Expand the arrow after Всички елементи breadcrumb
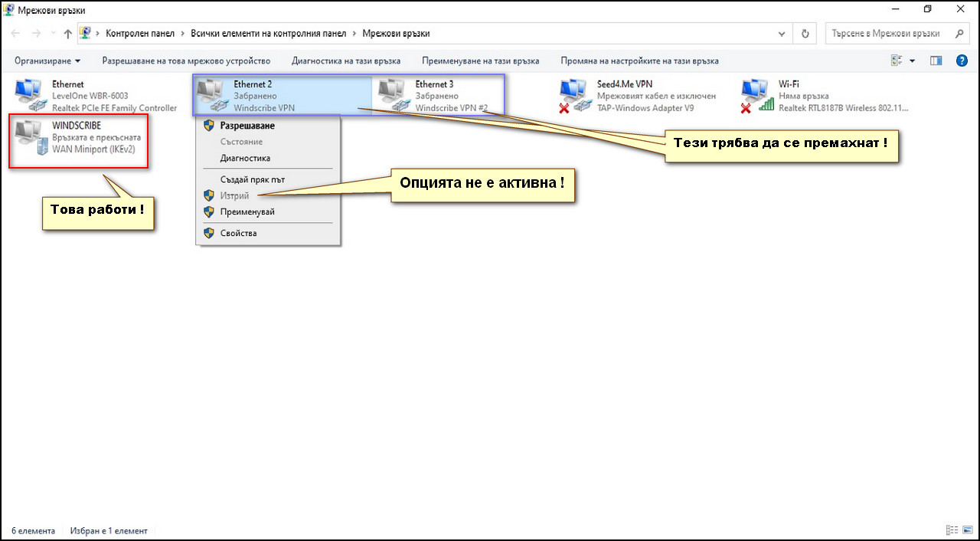This screenshot has width=980, height=541. pyautogui.click(x=354, y=34)
